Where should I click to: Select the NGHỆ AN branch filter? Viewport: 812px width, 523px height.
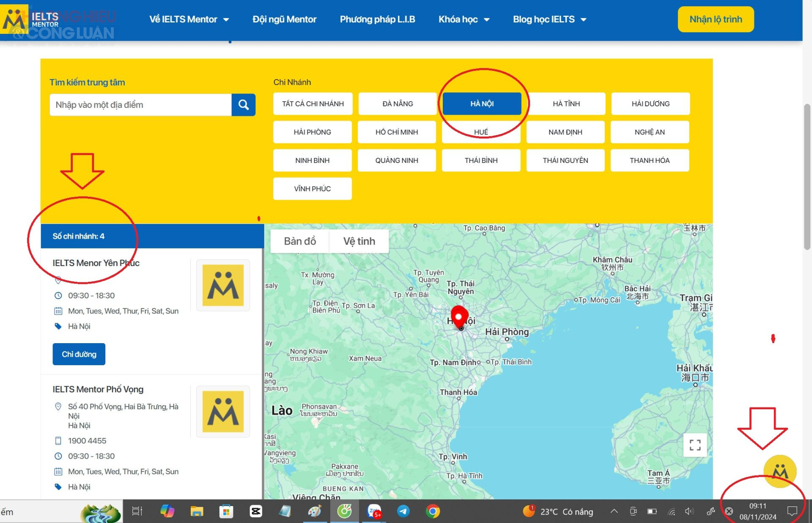click(x=650, y=132)
